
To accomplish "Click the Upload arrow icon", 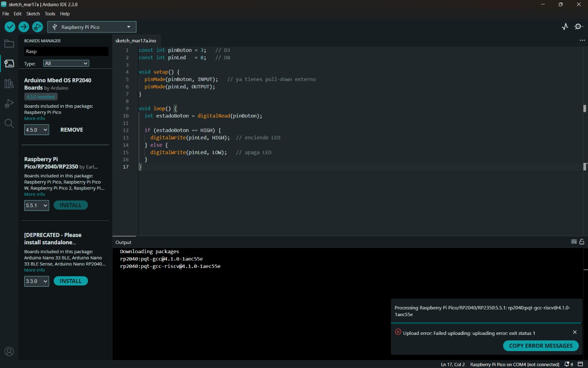I will tap(24, 27).
